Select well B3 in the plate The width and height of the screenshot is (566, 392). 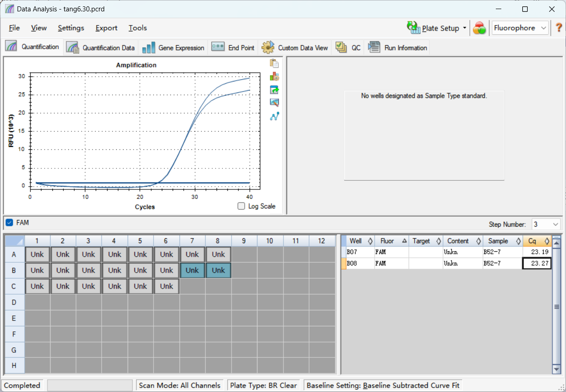[89, 270]
